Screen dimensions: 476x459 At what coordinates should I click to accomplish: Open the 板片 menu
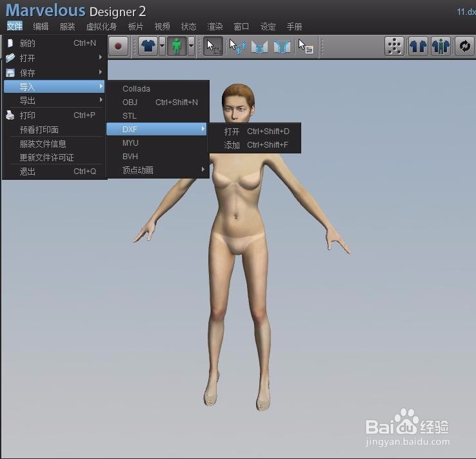[135, 26]
